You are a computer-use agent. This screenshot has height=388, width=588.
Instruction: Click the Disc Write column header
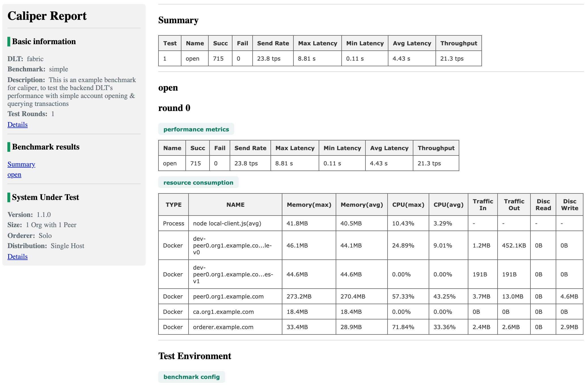coord(569,205)
